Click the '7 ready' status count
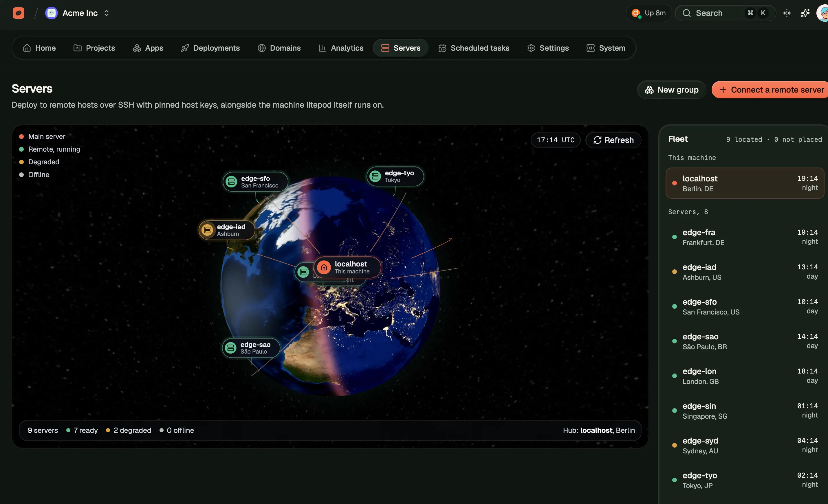Image resolution: width=828 pixels, height=504 pixels. [x=82, y=430]
